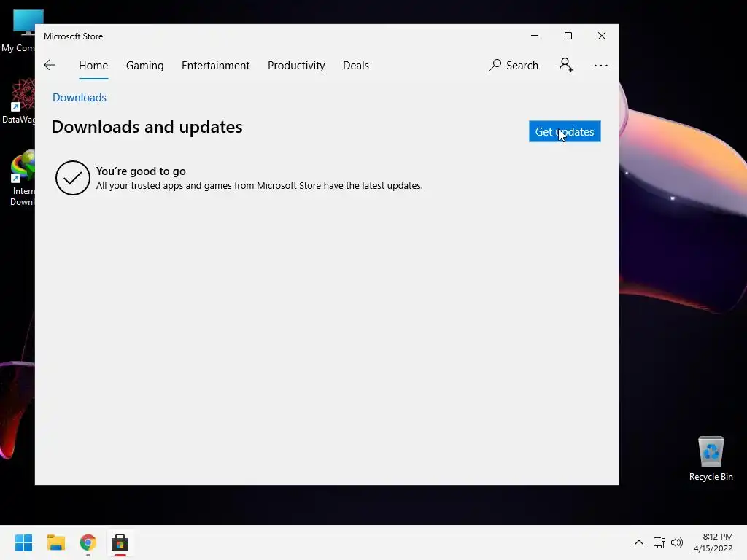
Task: Click the "You're good to go" text
Action: pyautogui.click(x=141, y=171)
